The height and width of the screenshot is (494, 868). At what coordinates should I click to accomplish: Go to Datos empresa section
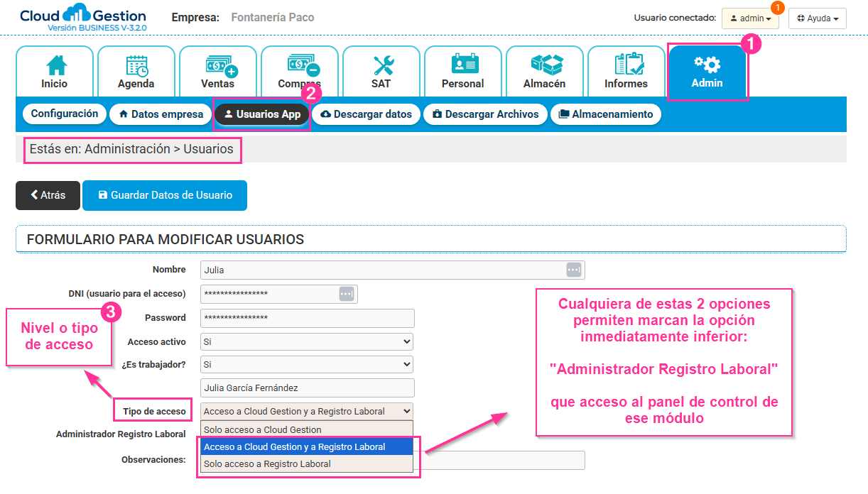tap(161, 114)
